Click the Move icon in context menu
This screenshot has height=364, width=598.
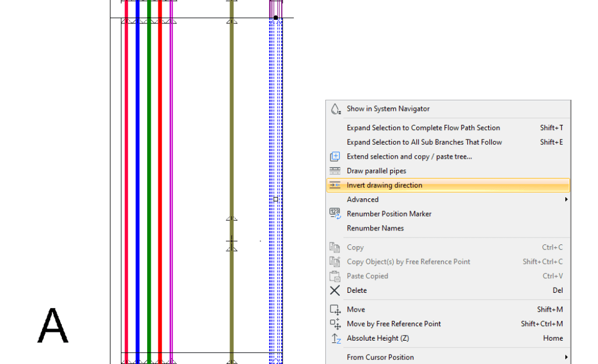335,310
